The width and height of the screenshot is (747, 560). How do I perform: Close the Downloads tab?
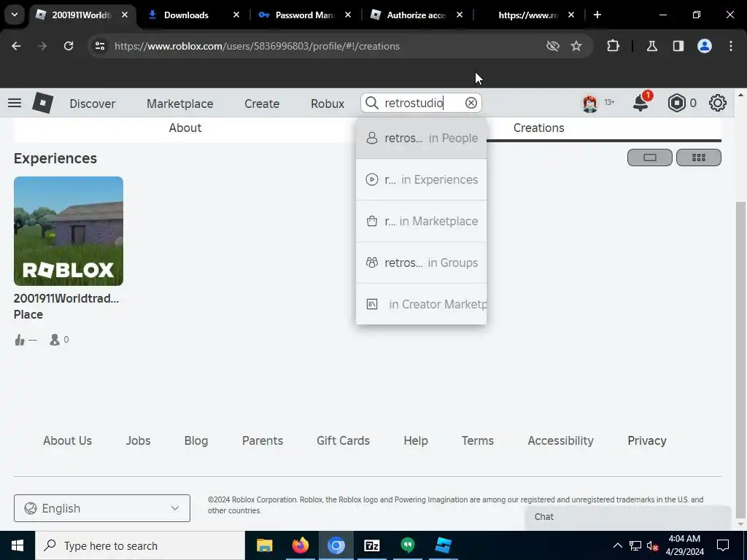(x=236, y=15)
